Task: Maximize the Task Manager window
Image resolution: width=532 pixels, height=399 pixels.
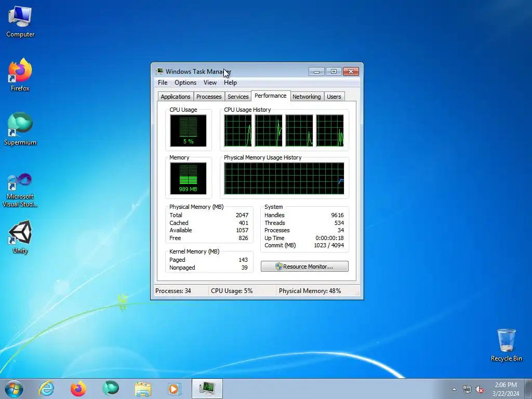Action: click(334, 71)
